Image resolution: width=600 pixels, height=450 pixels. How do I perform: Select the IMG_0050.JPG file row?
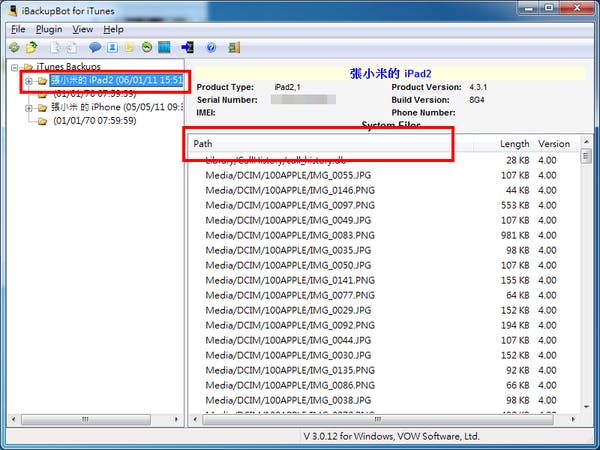point(385,265)
